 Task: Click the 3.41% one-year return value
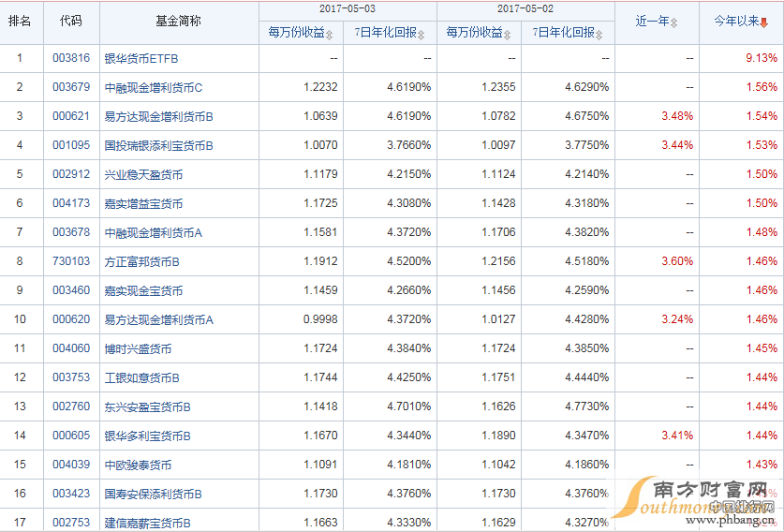pyautogui.click(x=677, y=435)
